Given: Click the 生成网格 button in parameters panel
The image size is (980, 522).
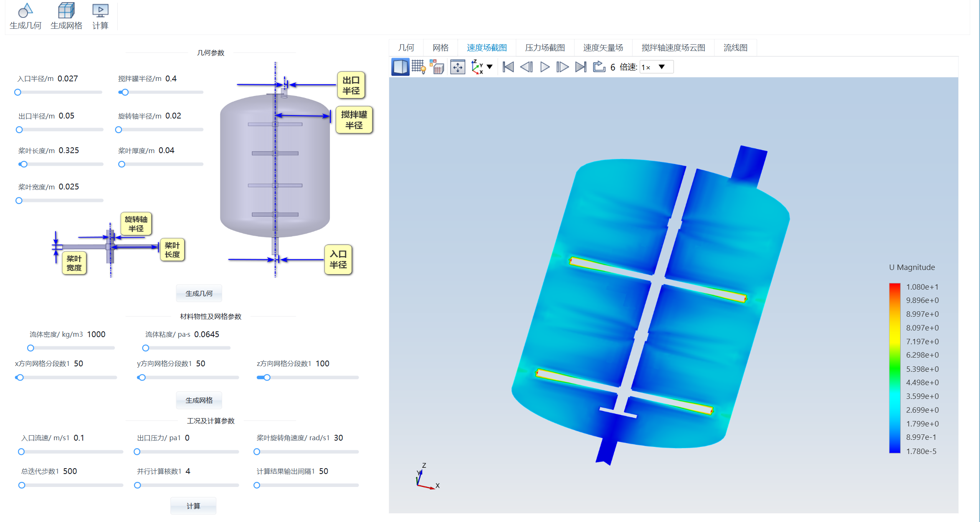Looking at the screenshot, I should [199, 400].
